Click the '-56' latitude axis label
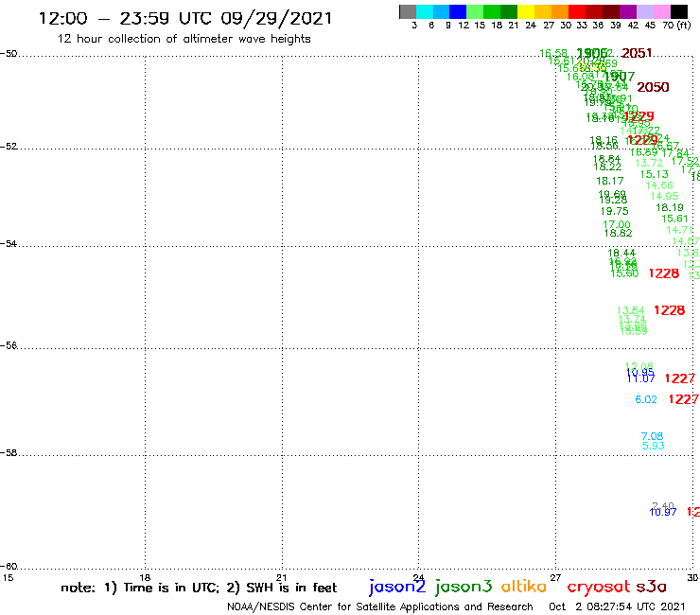700x615 pixels. pos(9,345)
